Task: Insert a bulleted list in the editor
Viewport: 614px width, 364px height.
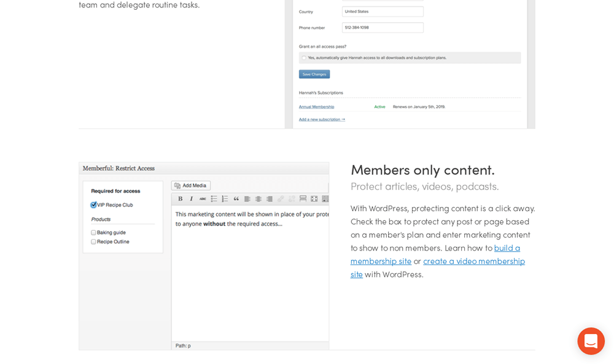Action: pos(214,199)
